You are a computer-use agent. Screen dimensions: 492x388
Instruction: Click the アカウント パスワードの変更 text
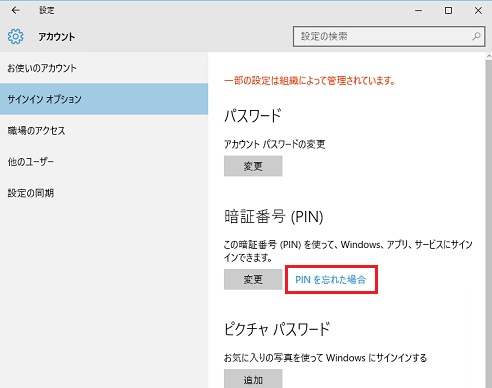275,144
